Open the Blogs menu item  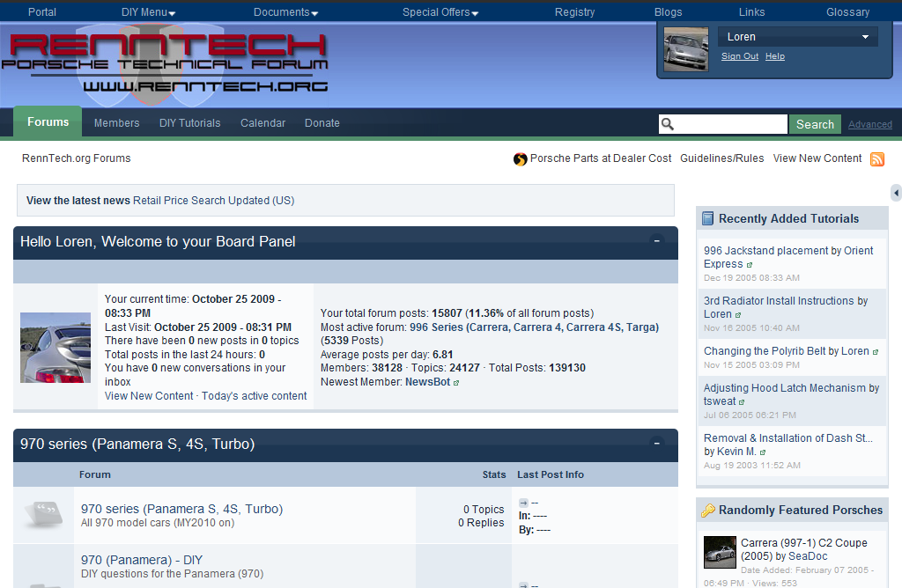pyautogui.click(x=668, y=12)
